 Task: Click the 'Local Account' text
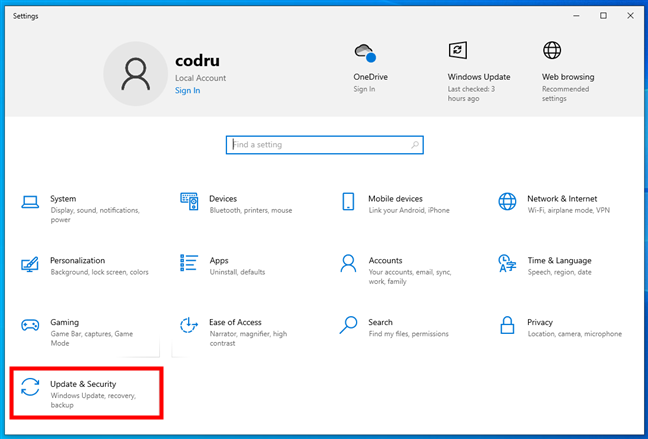pos(200,78)
